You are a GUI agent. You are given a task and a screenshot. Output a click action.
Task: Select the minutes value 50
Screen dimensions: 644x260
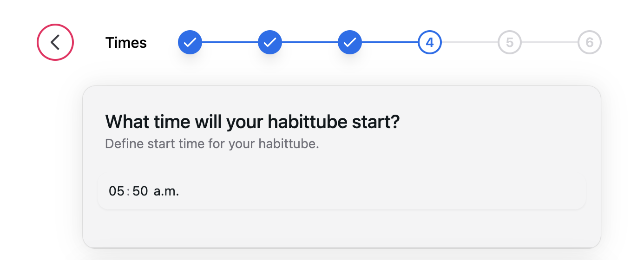click(140, 191)
